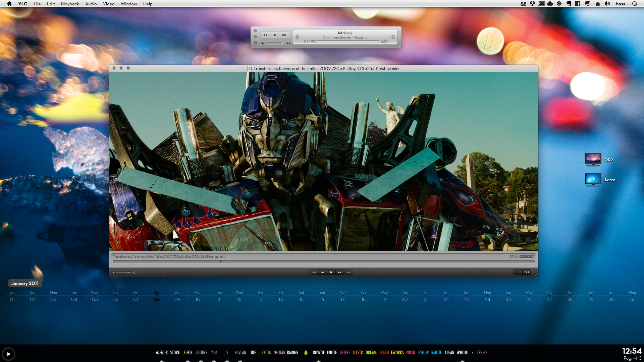Go to previous track in iTunes mini player
The height and width of the screenshot is (362, 644).
[265, 35]
